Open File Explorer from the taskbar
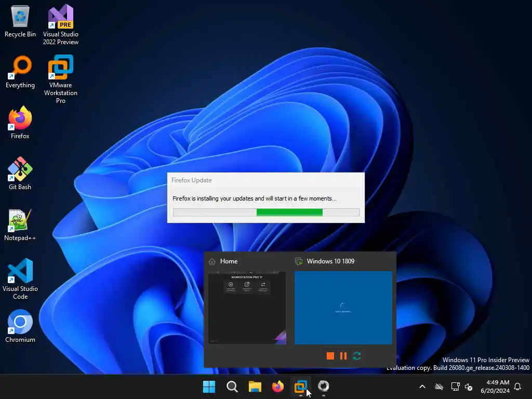 pos(255,387)
